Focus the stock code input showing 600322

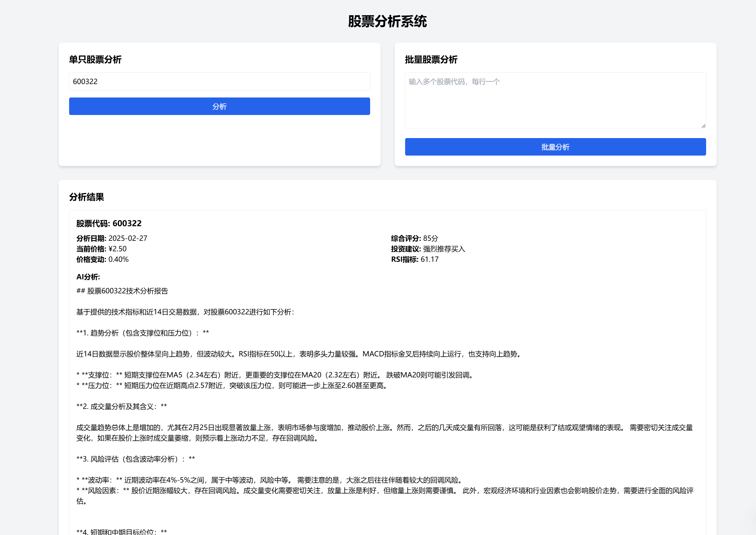coord(219,81)
